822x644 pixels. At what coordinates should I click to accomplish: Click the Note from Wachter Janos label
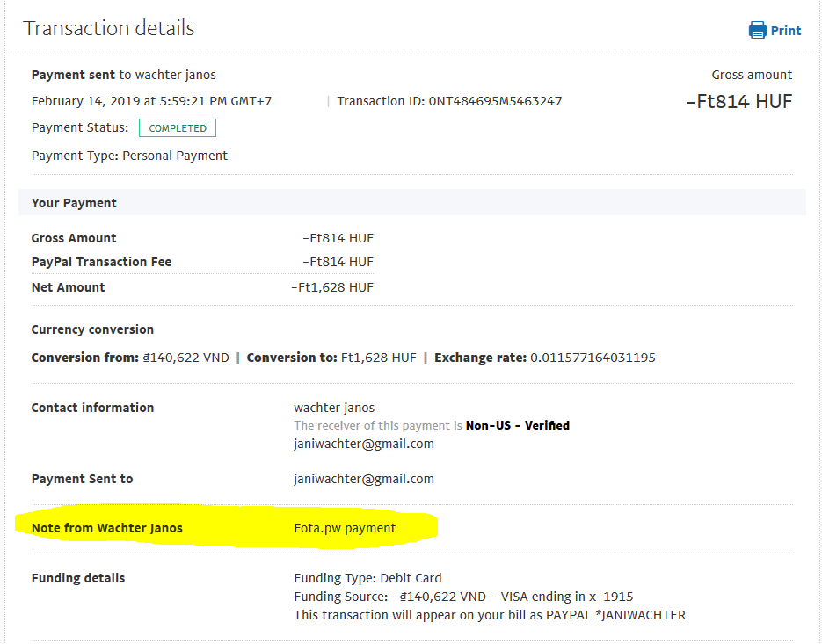pos(107,528)
